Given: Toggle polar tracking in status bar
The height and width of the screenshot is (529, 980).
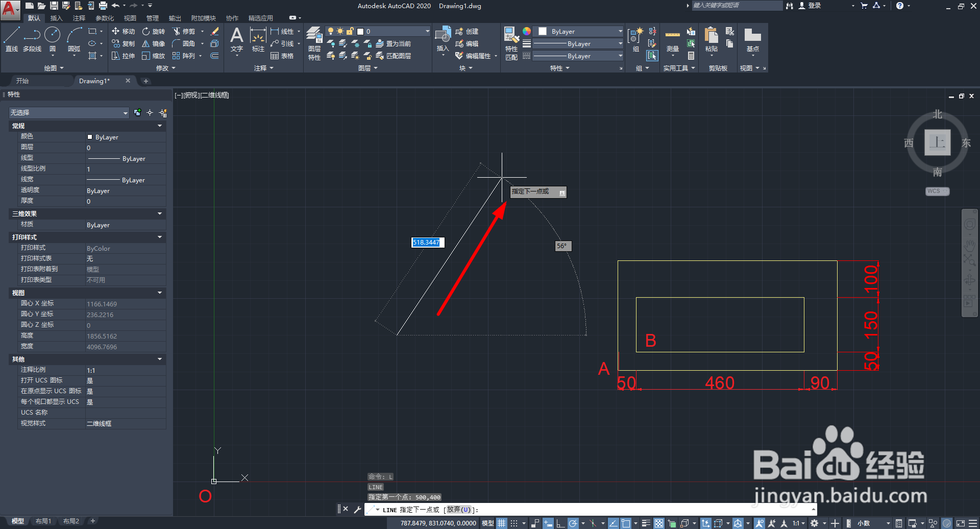Looking at the screenshot, I should pos(573,523).
